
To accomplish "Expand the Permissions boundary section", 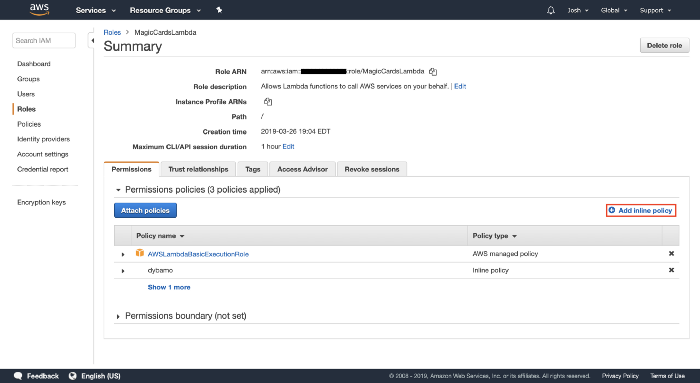I will pos(118,316).
